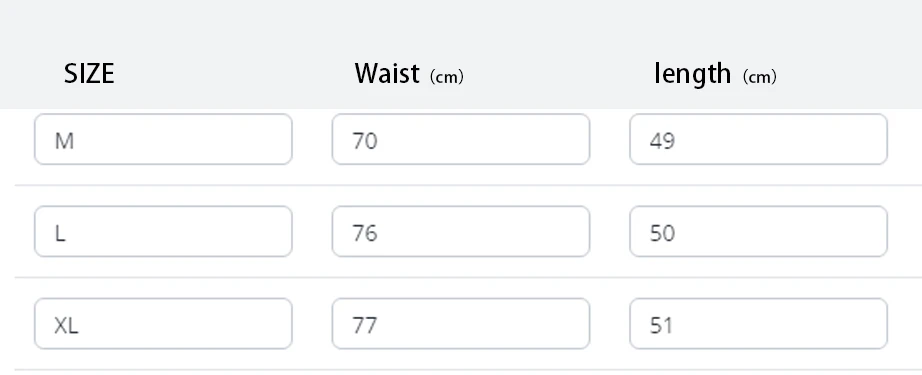This screenshot has height=375, width=922.
Task: Edit the waist value for size M
Action: point(460,139)
